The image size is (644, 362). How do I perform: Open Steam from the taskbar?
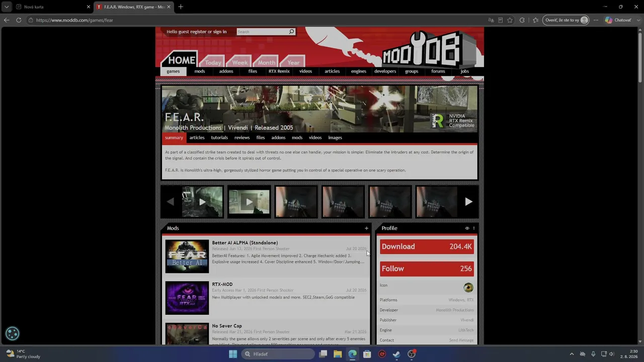point(396,354)
